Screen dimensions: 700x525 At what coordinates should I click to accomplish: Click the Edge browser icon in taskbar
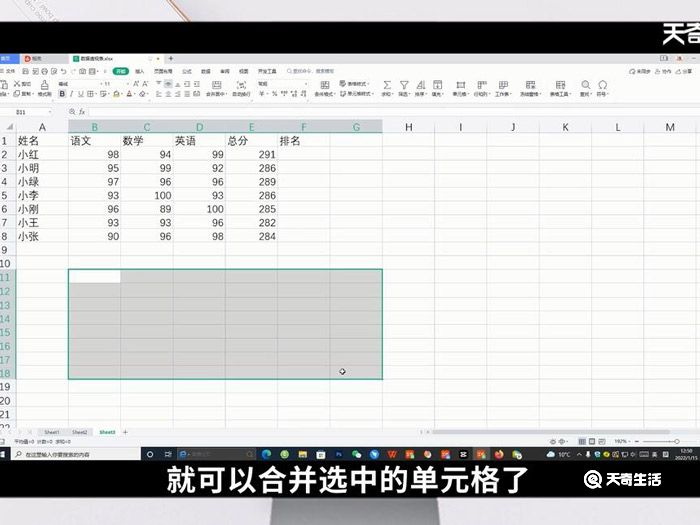coord(267,454)
